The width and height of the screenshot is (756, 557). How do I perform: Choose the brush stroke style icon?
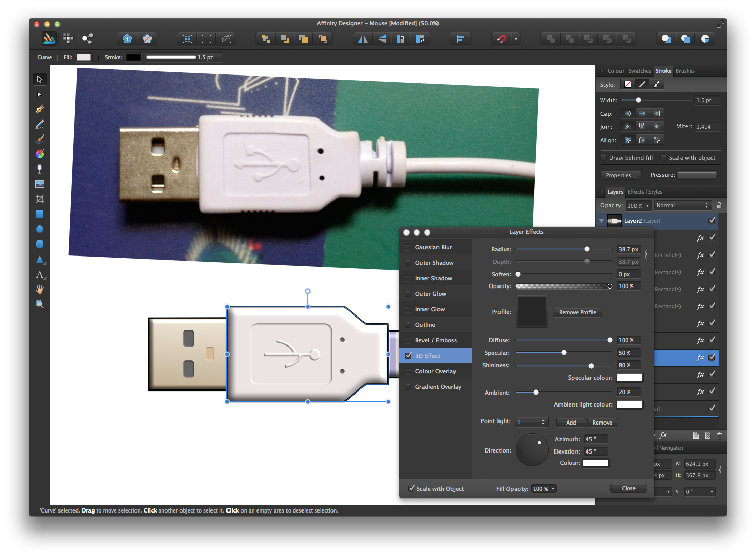(657, 84)
